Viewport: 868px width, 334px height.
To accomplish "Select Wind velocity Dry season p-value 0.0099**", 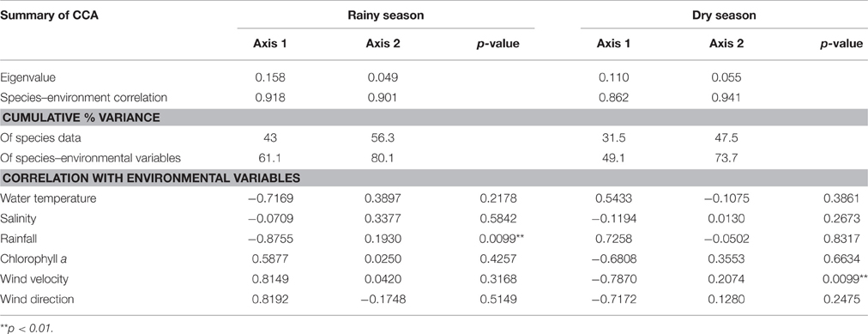I will (841, 278).
